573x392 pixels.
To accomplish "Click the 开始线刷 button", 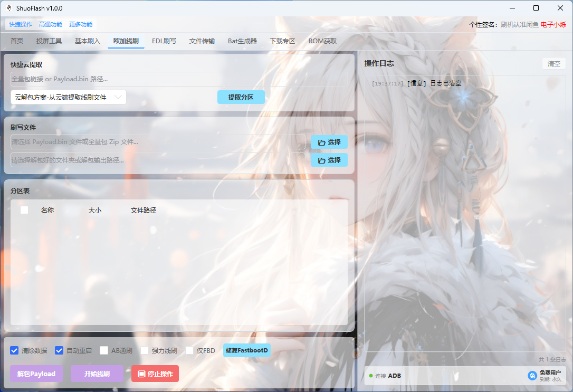I will 97,374.
